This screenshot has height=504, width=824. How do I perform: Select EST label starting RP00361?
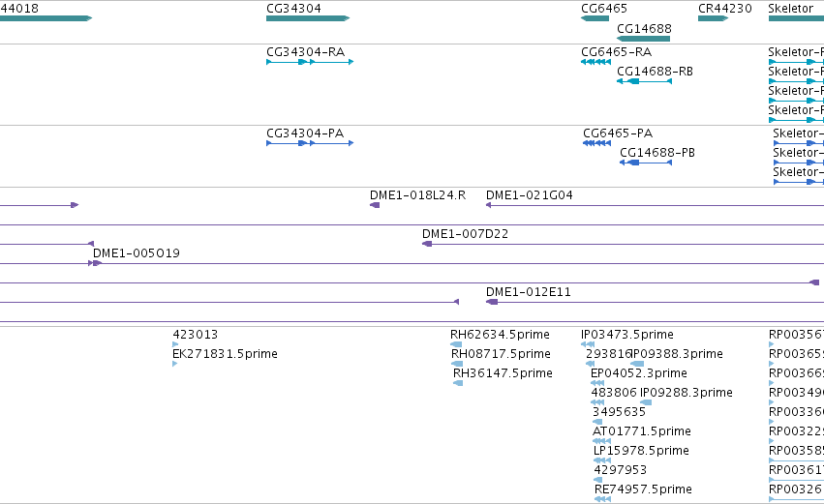click(x=796, y=470)
